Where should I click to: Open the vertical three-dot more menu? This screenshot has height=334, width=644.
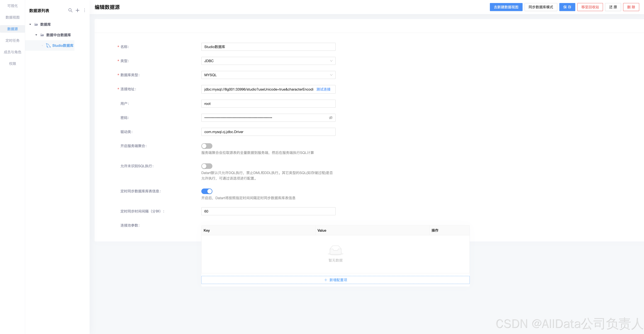85,10
